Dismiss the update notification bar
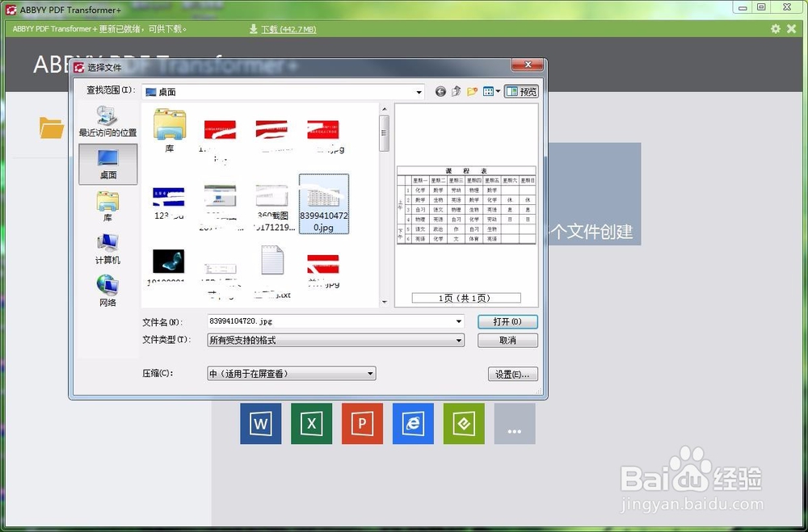This screenshot has width=808, height=532. 792,29
